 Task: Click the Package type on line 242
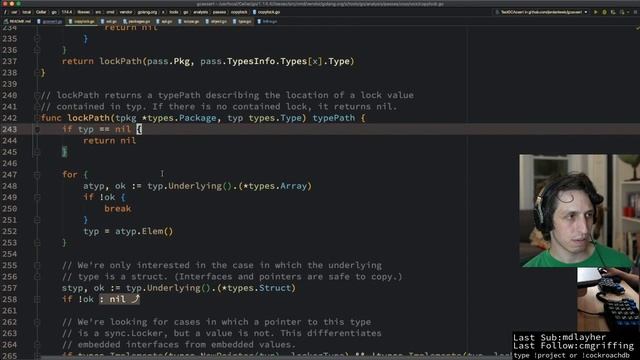[198, 118]
